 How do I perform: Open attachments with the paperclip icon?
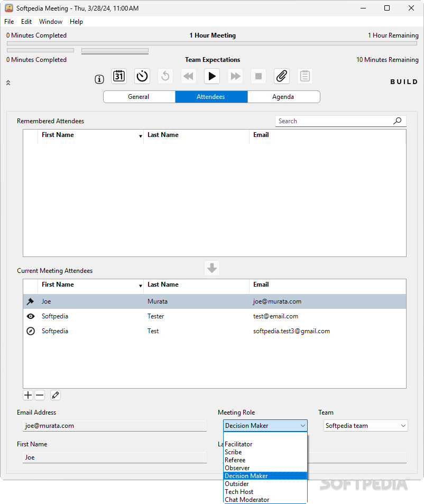[282, 77]
